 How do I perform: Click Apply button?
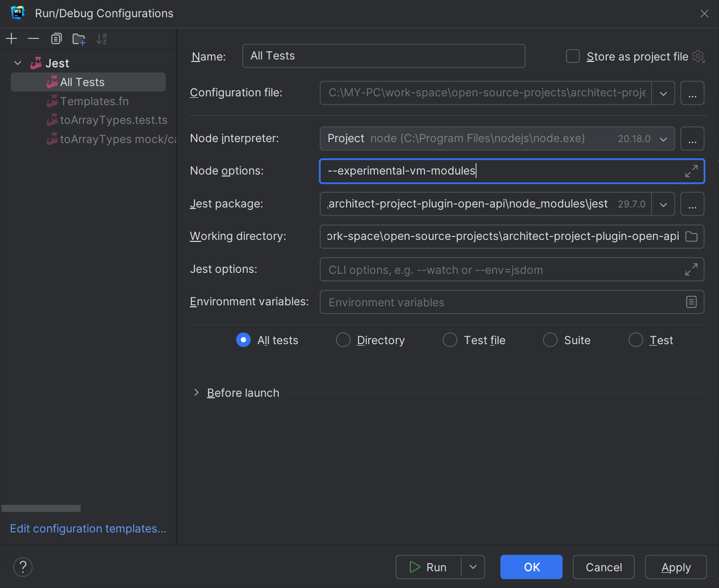(x=676, y=567)
